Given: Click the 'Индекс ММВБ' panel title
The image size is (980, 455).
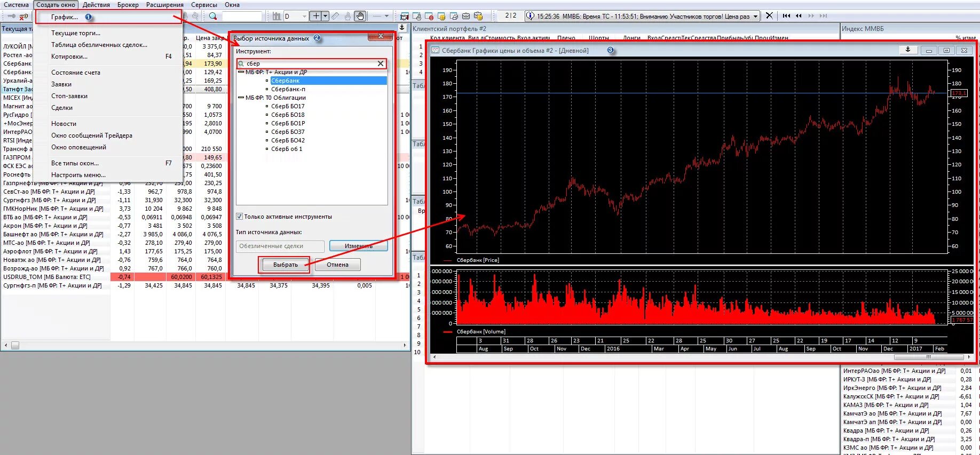Looking at the screenshot, I should [863, 29].
